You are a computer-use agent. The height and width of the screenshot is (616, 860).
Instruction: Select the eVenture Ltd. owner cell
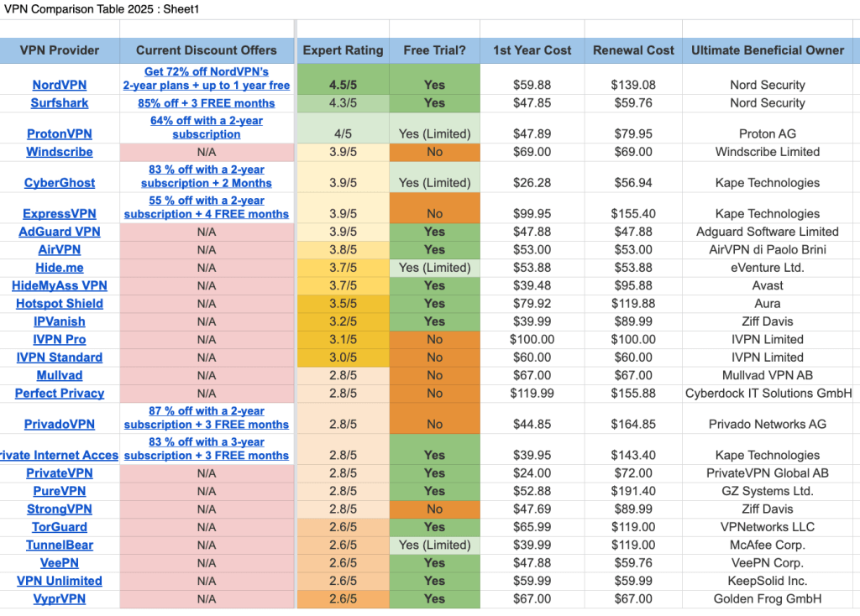768,268
